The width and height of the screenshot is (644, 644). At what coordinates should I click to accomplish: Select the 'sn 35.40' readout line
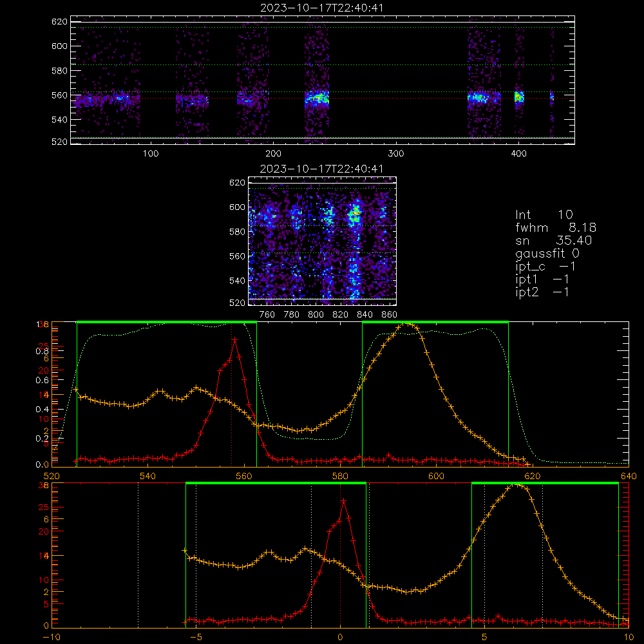tap(553, 240)
